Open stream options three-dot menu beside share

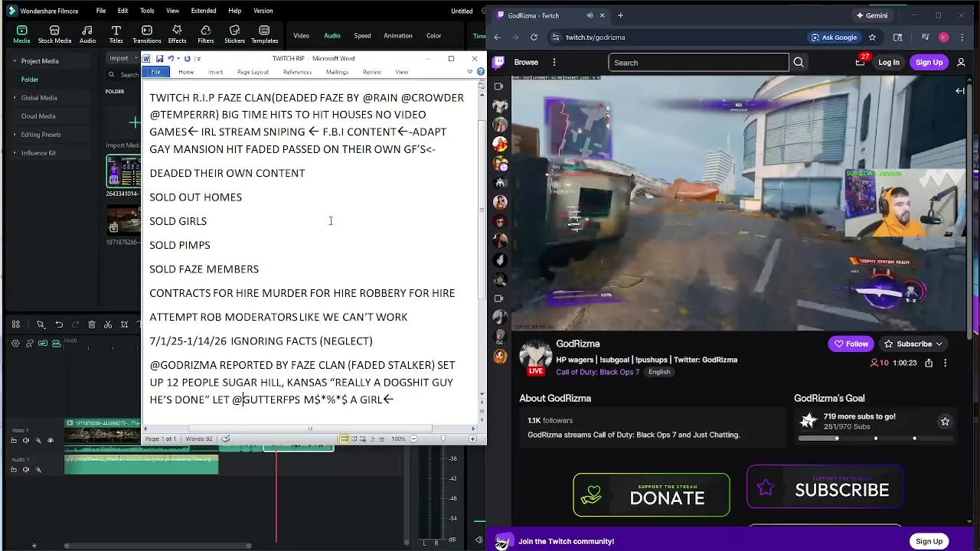click(945, 363)
